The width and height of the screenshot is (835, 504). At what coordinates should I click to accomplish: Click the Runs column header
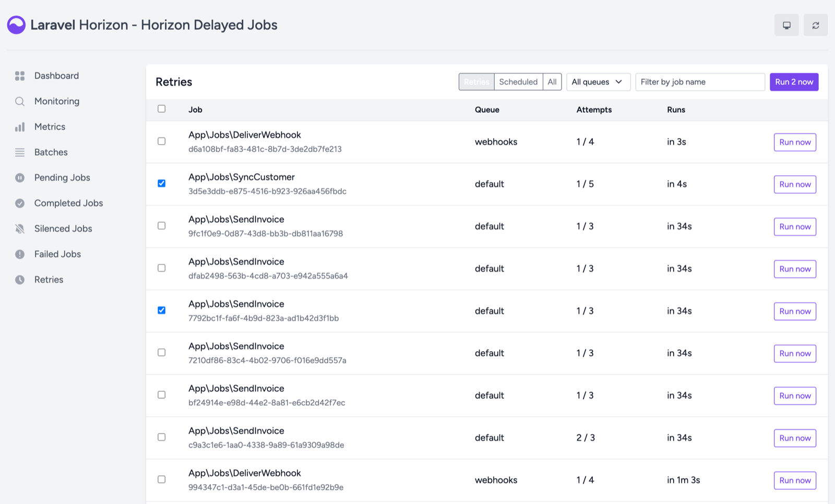tap(676, 110)
